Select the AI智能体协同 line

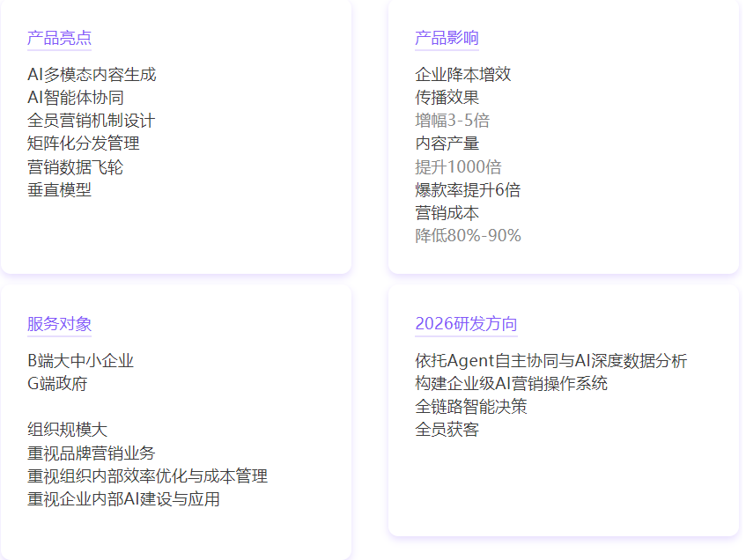tap(76, 98)
